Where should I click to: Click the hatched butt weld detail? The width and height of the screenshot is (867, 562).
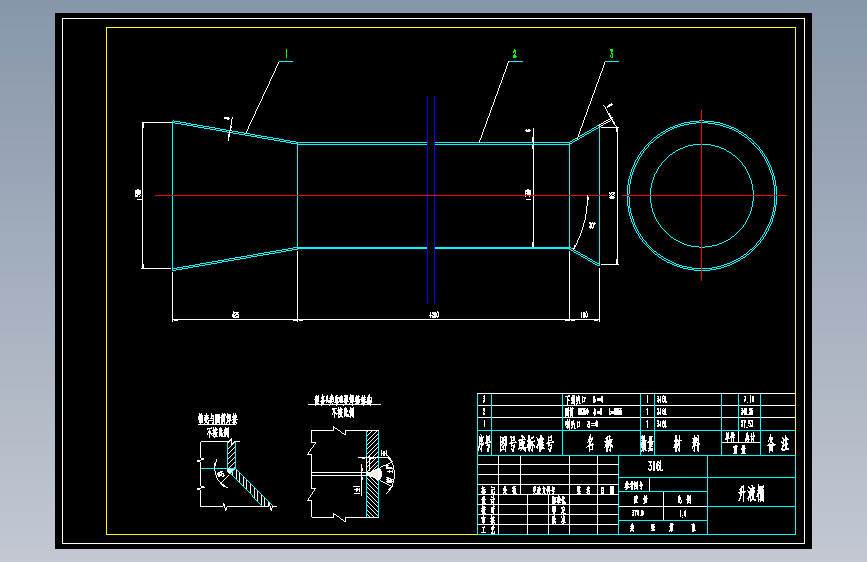coord(351,475)
